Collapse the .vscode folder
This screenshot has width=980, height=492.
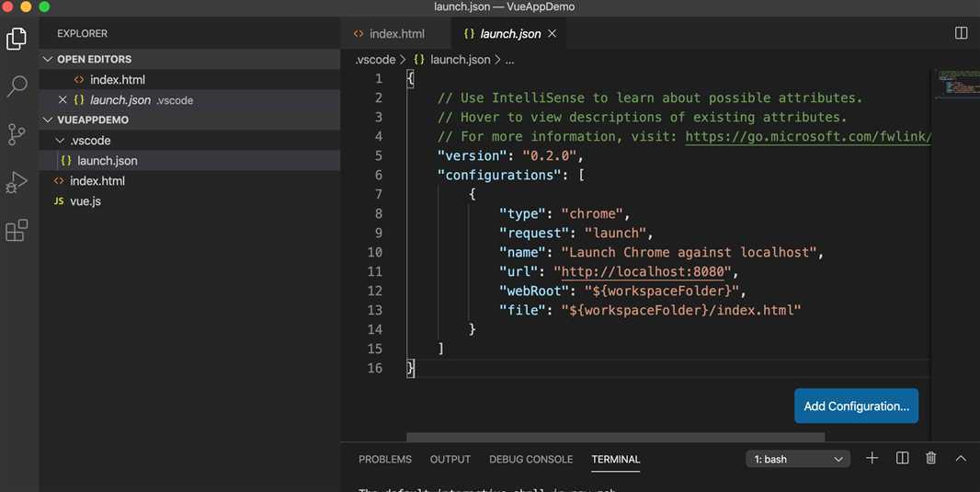click(60, 140)
